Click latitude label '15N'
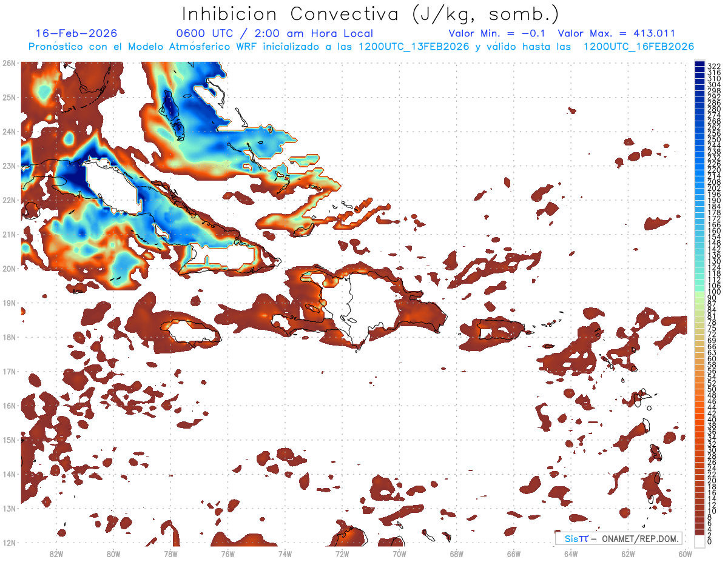This screenshot has height=562, width=728. (9, 440)
